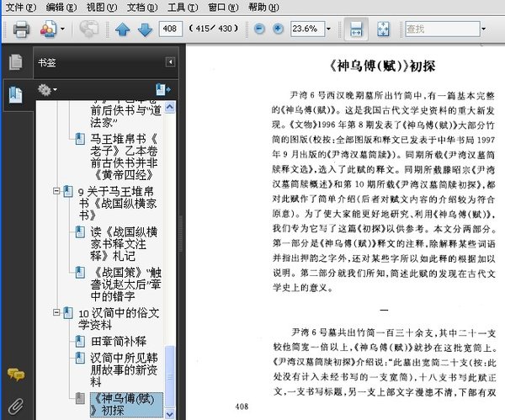The width and height of the screenshot is (505, 420).
Task: Click the Find search field
Action: [x=443, y=29]
